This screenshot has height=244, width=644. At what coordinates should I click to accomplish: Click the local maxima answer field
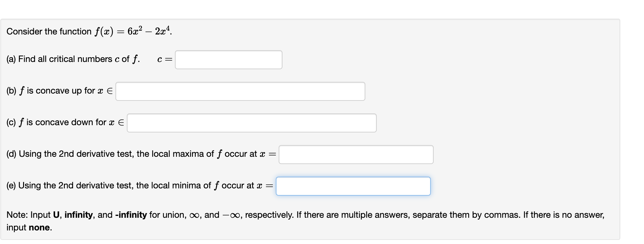356,154
